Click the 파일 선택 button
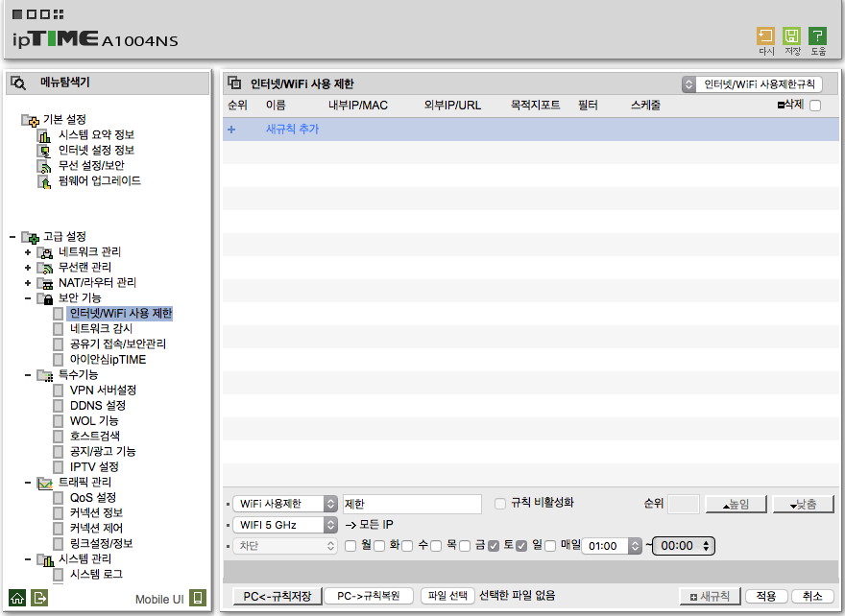This screenshot has width=845, height=616. 447,596
